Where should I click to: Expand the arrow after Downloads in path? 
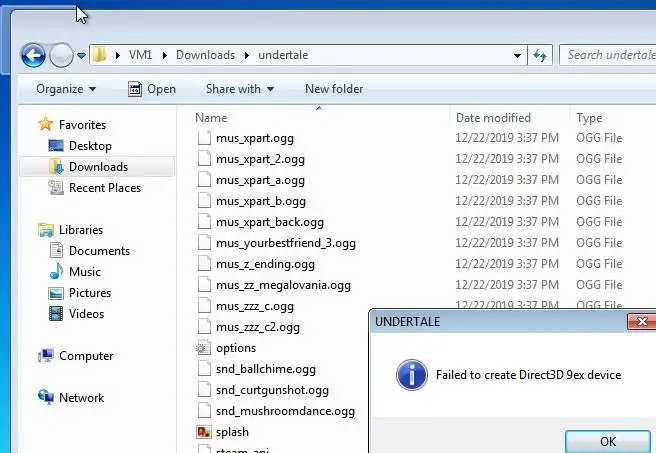pos(247,55)
